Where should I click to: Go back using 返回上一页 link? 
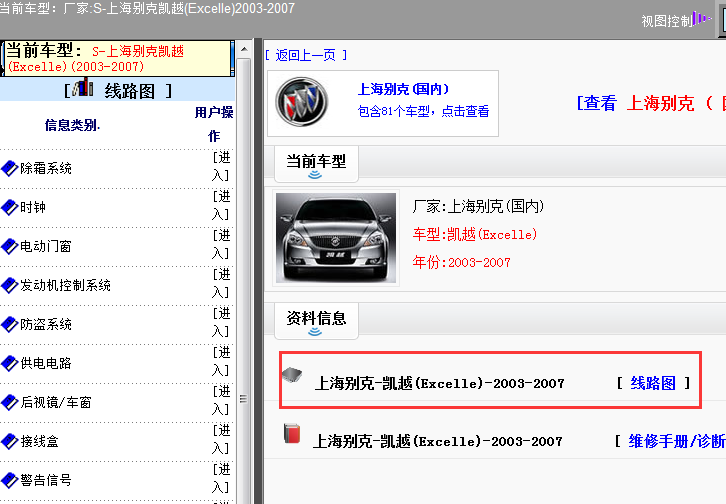tap(306, 55)
